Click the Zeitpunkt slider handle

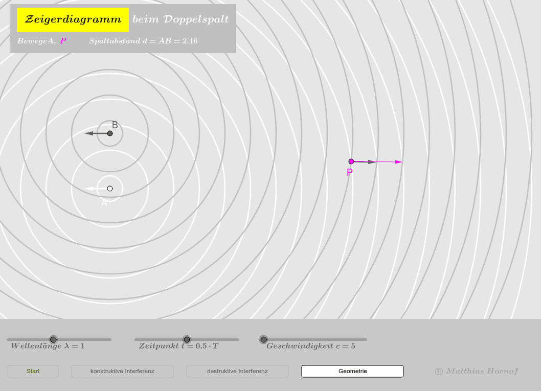tap(187, 339)
